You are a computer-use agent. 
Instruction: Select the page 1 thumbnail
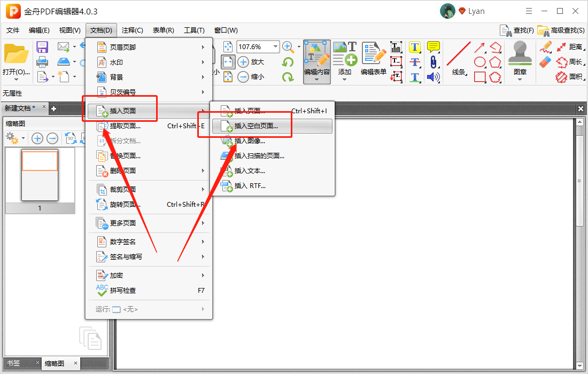coord(40,175)
